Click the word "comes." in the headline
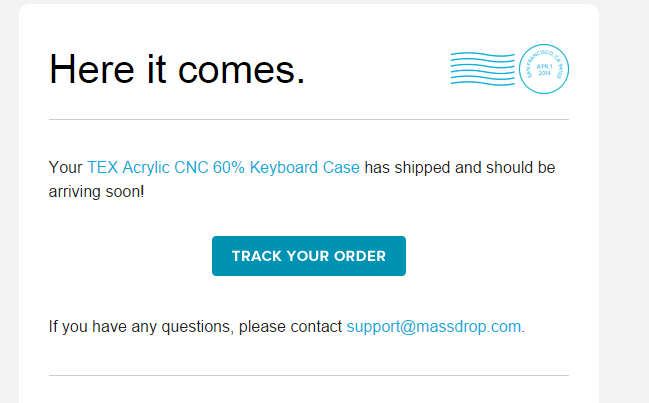 [x=242, y=70]
